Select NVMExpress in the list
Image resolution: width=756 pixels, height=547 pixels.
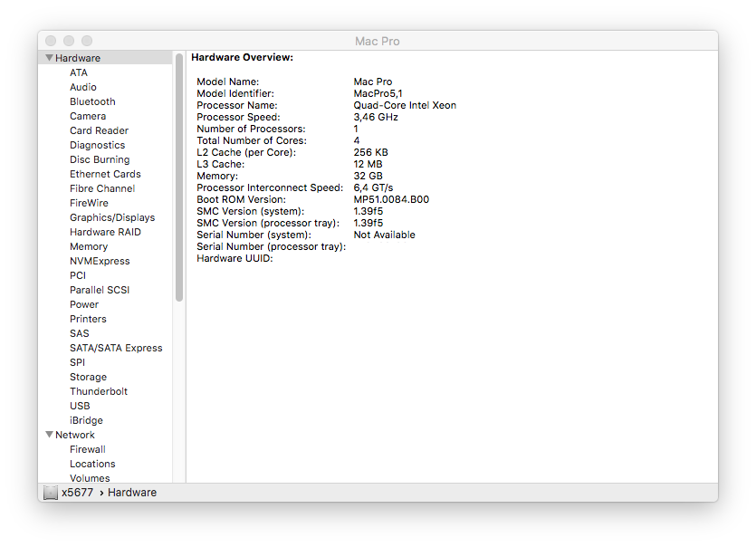100,261
